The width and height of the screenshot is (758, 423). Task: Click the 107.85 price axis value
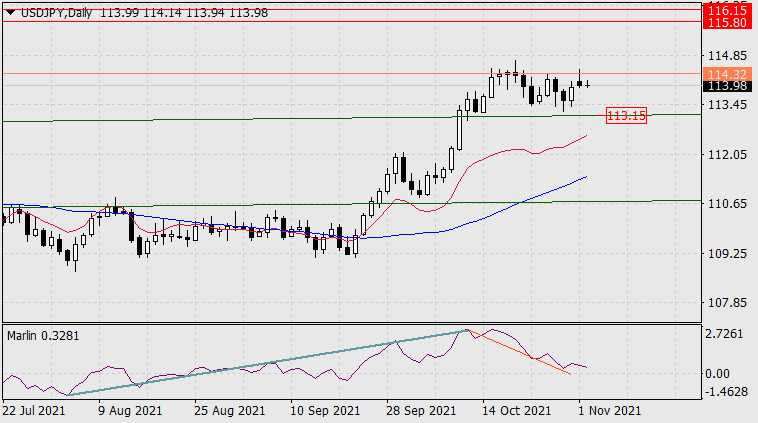[x=727, y=303]
